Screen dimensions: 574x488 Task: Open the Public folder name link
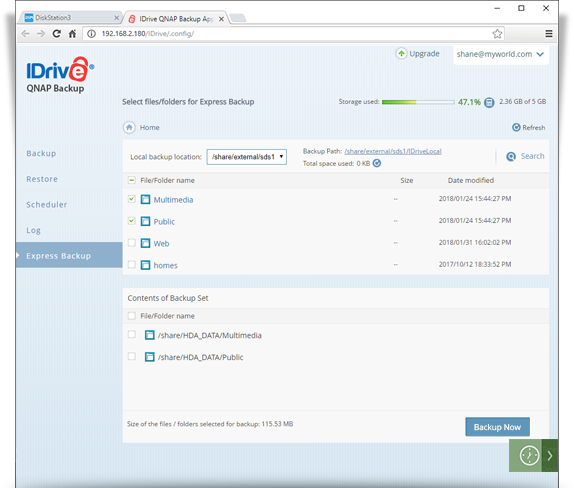coord(164,222)
